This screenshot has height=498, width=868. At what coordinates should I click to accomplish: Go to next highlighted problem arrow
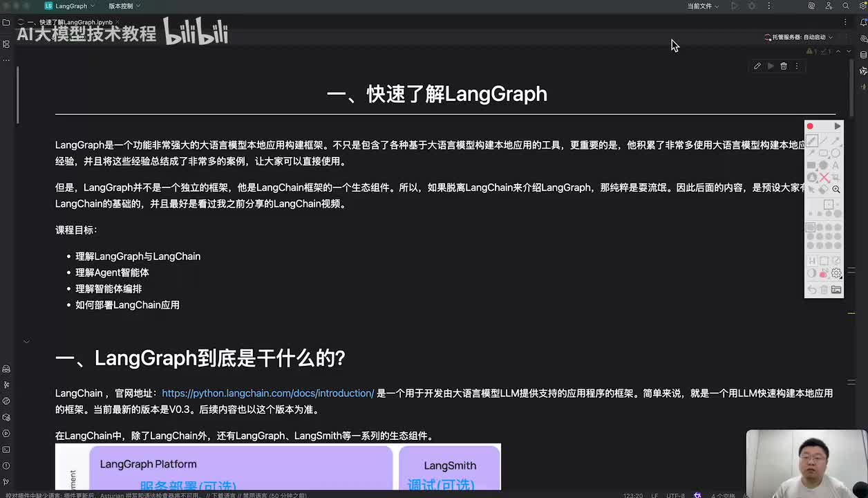849,51
